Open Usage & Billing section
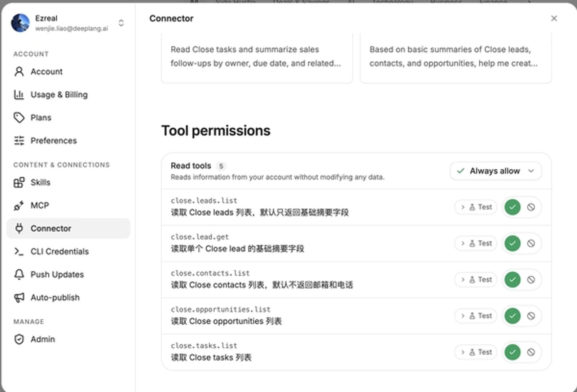This screenshot has height=392, width=577. coord(69,94)
